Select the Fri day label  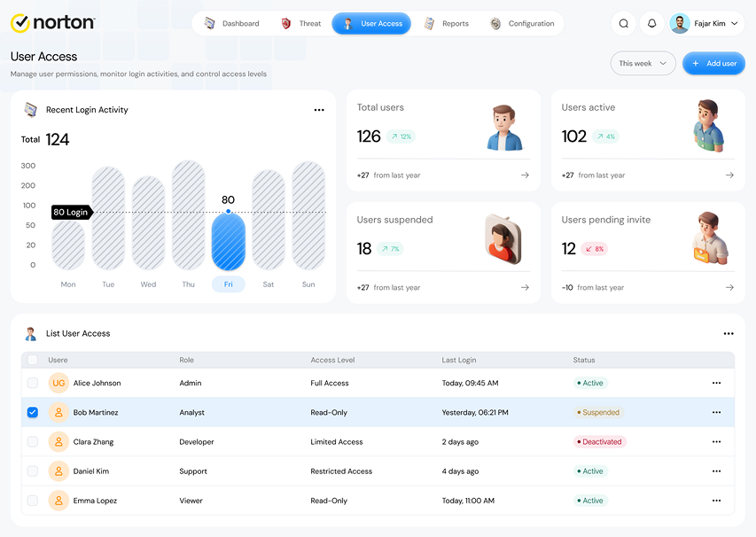(x=228, y=284)
